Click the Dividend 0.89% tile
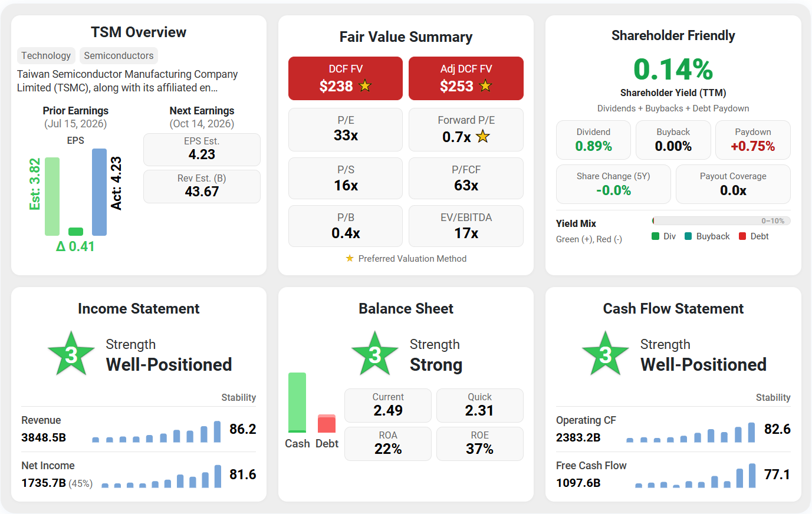Screen dimensions: 812x514 (x=593, y=140)
